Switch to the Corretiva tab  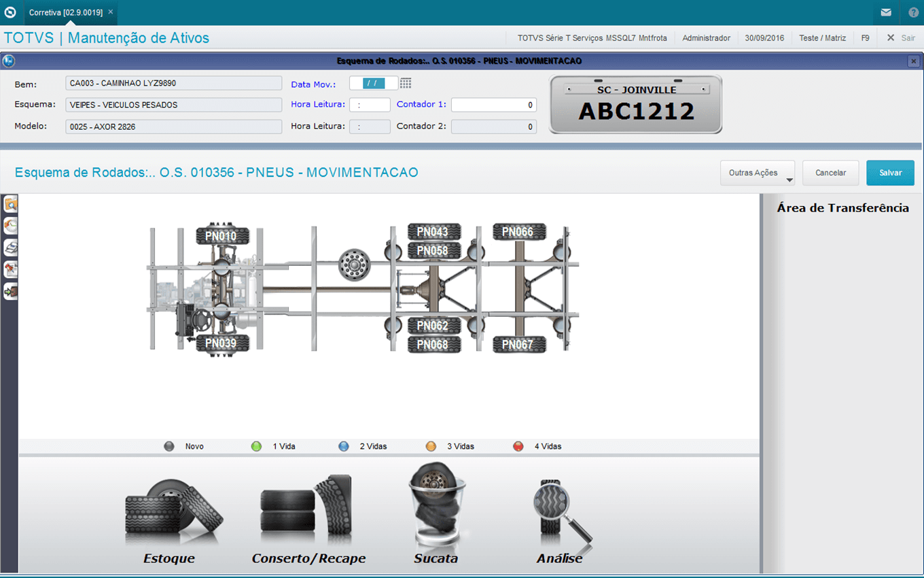click(65, 12)
